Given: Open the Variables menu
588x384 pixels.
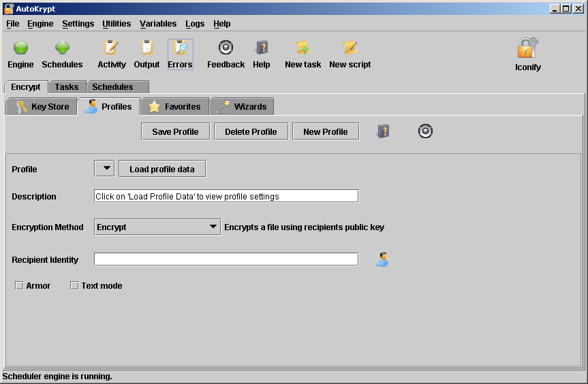Looking at the screenshot, I should 158,24.
